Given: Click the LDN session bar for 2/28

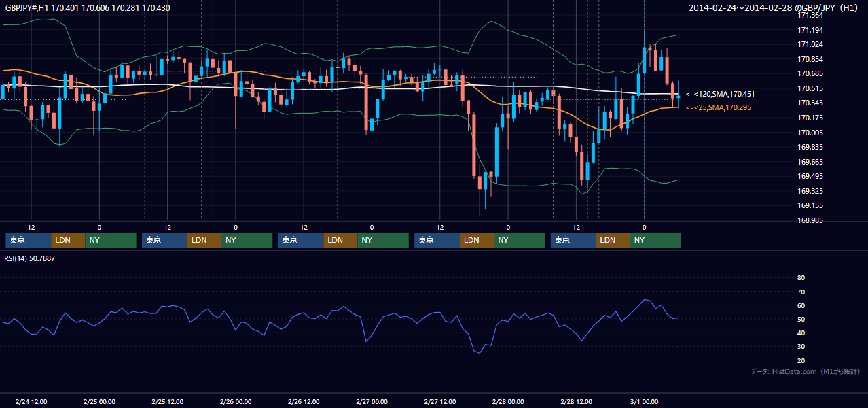Looking at the screenshot, I should tap(613, 240).
